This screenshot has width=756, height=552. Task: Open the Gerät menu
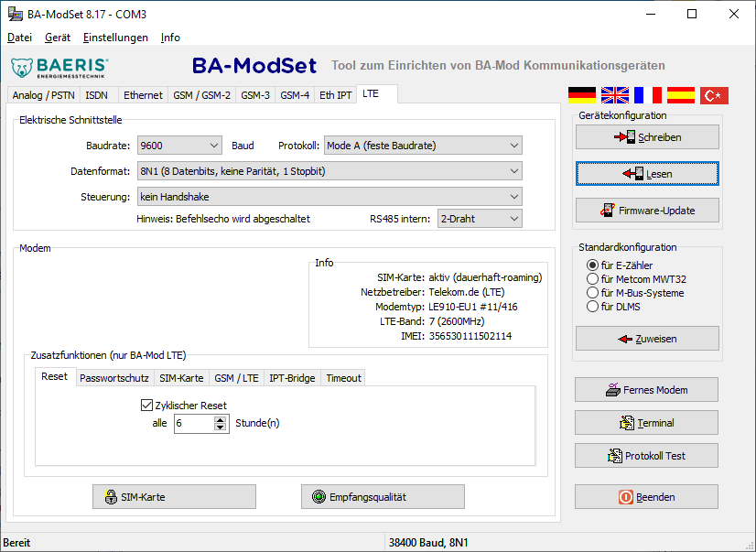(58, 38)
